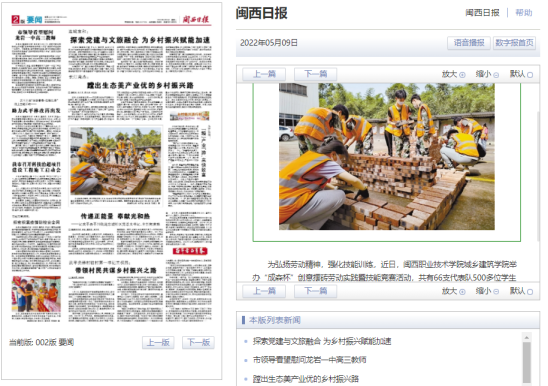The width and height of the screenshot is (548, 386).
Task: Open article 探索党建与文旅融合 in list
Action: tap(322, 341)
